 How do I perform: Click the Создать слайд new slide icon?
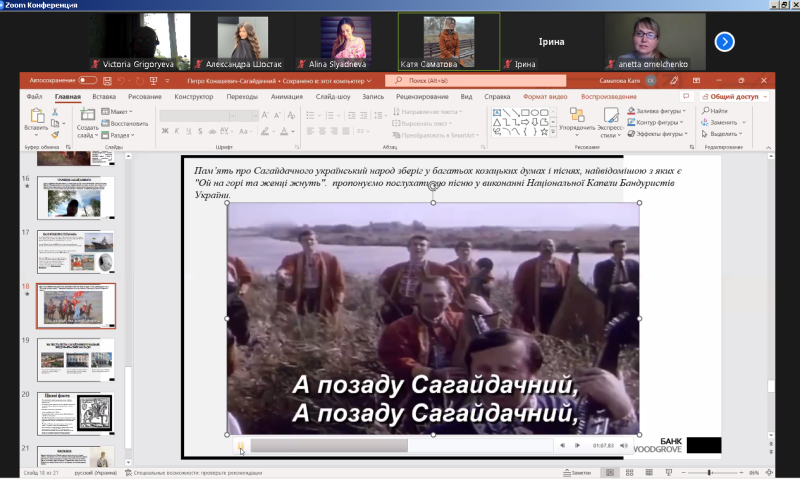click(88, 118)
